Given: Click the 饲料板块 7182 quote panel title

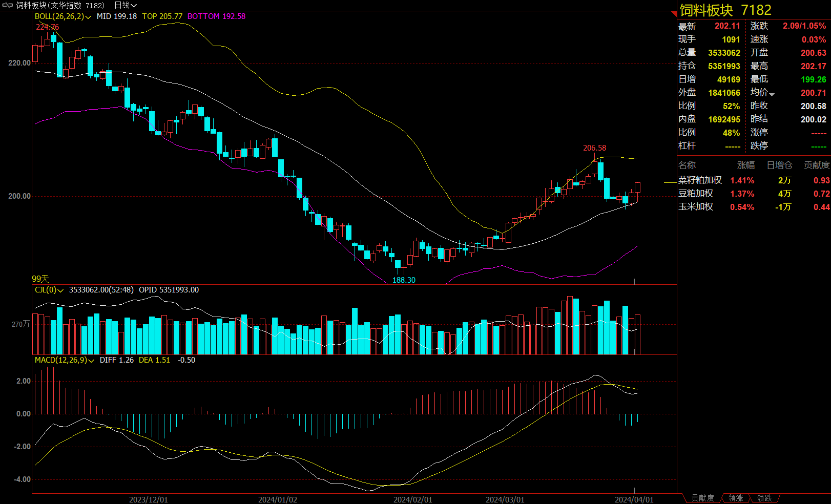Looking at the screenshot, I should click(725, 10).
